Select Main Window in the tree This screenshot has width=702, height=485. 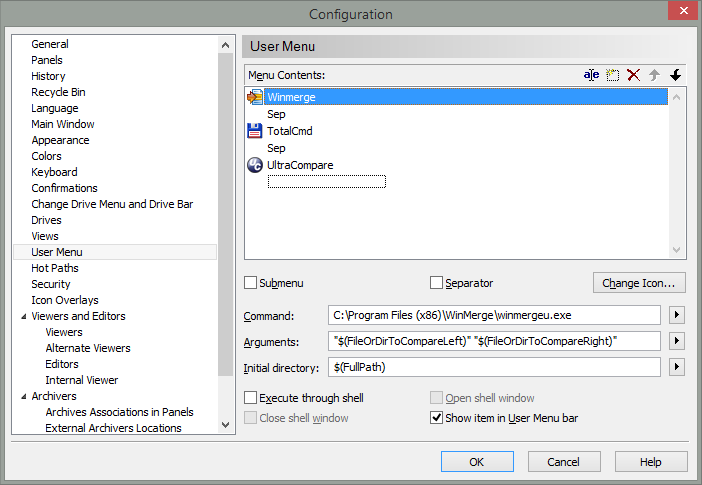point(63,124)
